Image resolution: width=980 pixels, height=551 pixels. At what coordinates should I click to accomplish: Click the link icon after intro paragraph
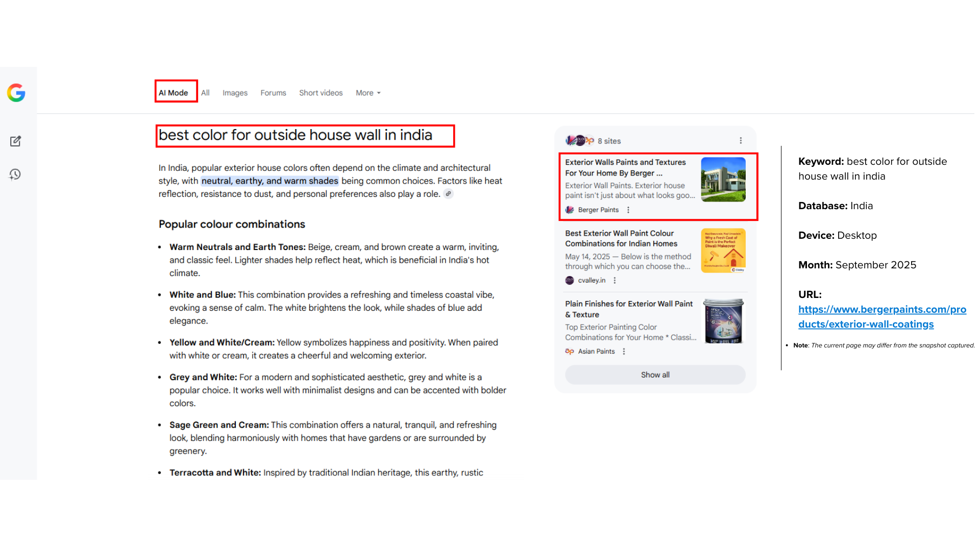pos(448,194)
